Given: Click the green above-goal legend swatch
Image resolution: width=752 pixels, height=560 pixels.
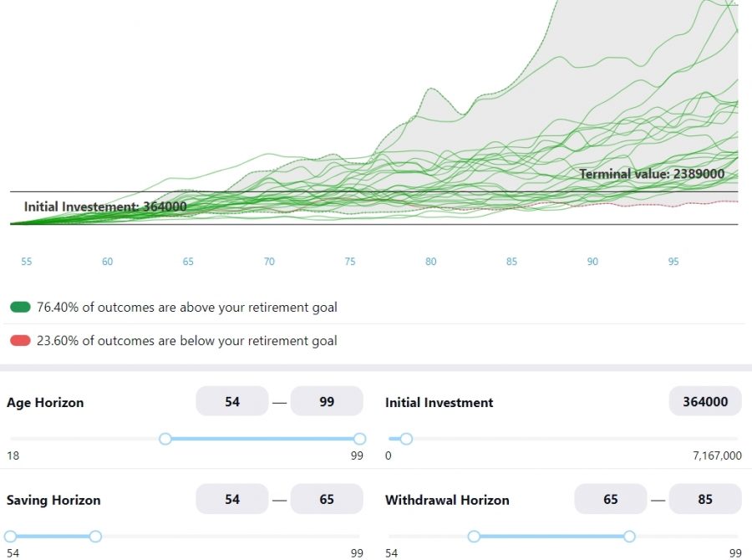Looking at the screenshot, I should coord(20,308).
